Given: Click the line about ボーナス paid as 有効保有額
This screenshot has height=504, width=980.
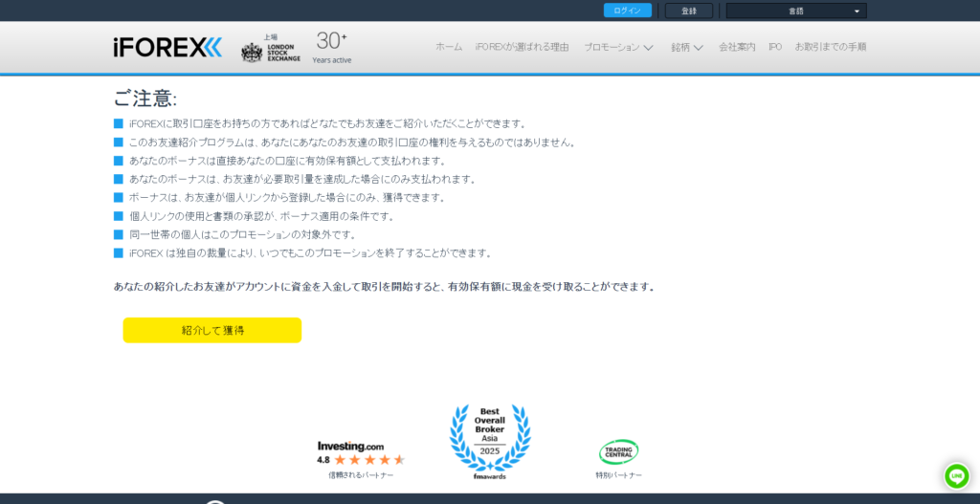Looking at the screenshot, I should point(288,161).
